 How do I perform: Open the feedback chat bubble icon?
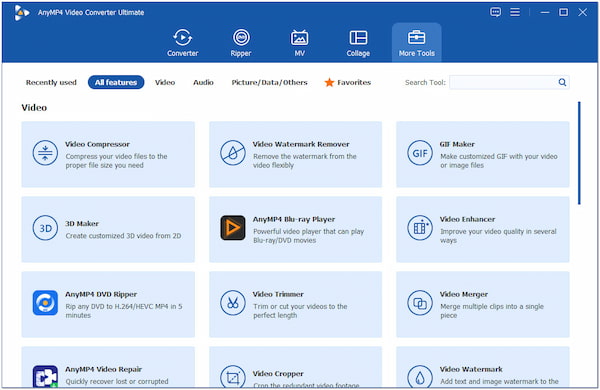click(495, 12)
